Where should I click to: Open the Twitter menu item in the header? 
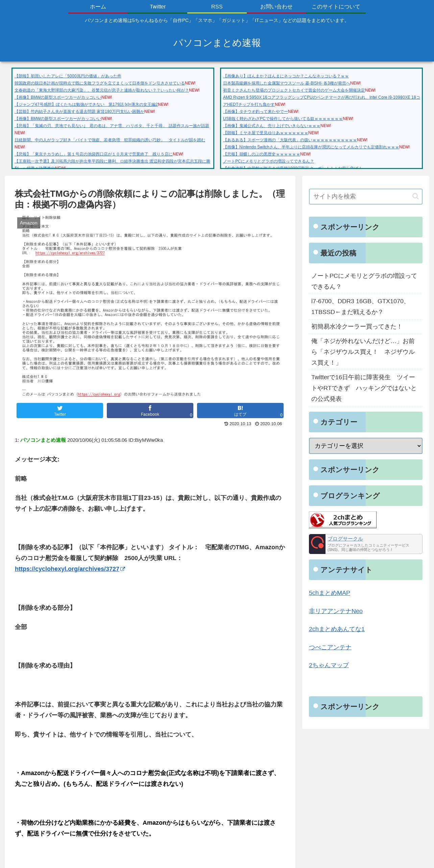(158, 7)
